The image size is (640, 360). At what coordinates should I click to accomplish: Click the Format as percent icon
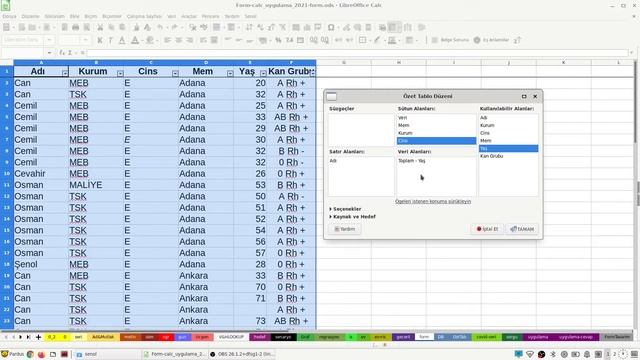click(x=278, y=40)
